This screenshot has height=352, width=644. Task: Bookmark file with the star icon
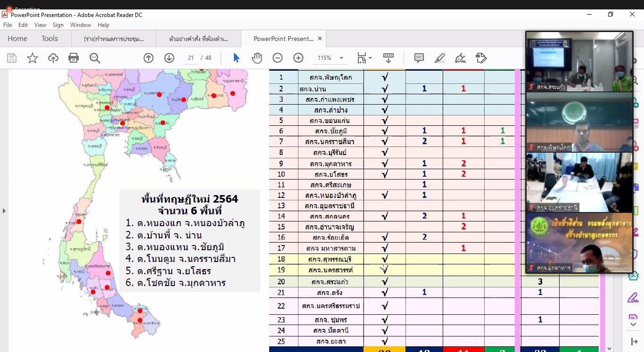click(33, 58)
